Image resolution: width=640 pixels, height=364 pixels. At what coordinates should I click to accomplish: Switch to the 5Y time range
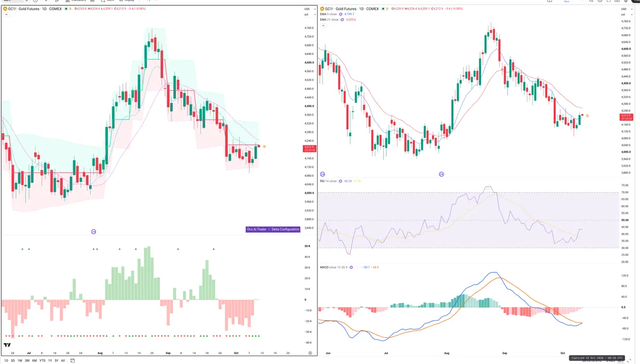pos(57,361)
